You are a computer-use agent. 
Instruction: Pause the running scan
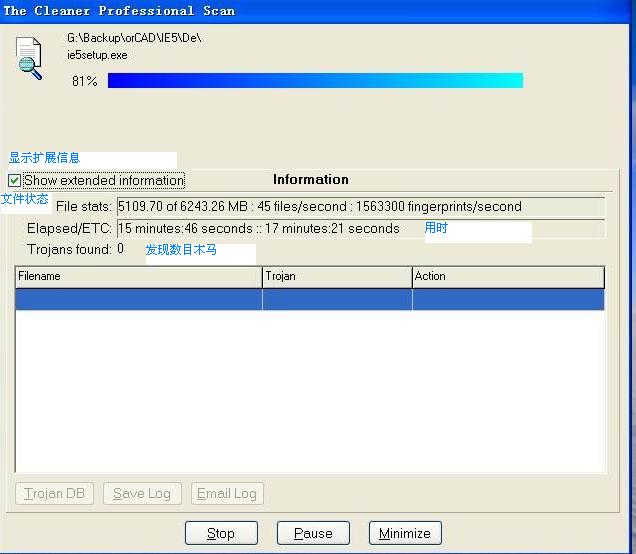click(313, 533)
